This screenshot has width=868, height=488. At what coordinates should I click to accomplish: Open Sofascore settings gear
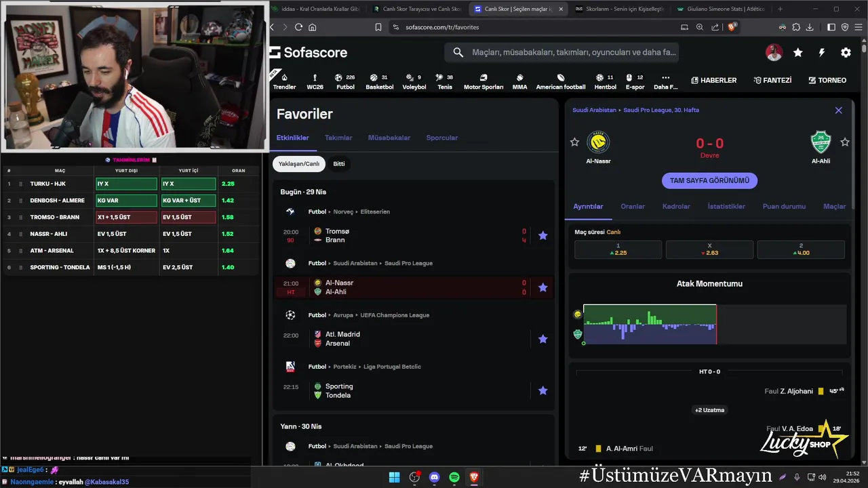(x=846, y=52)
